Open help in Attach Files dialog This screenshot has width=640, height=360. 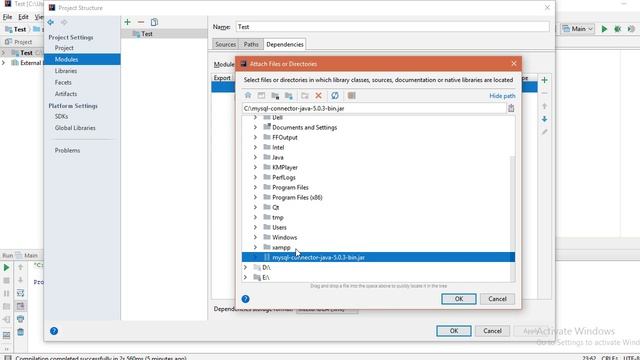coord(245,299)
